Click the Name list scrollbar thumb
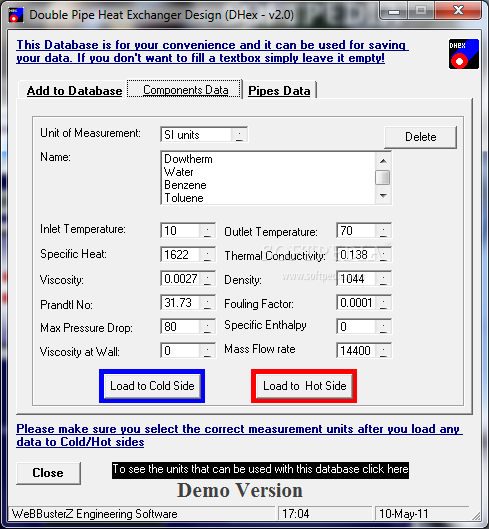489x529 pixels. tap(383, 178)
